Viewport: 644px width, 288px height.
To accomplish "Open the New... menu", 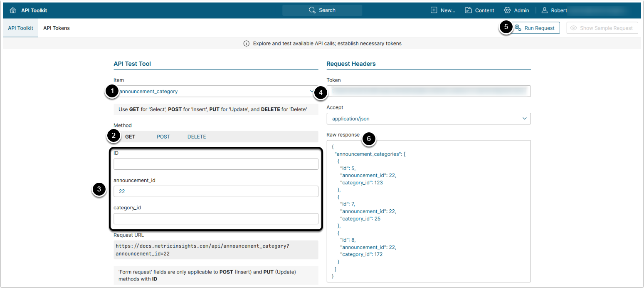I will coord(443,10).
